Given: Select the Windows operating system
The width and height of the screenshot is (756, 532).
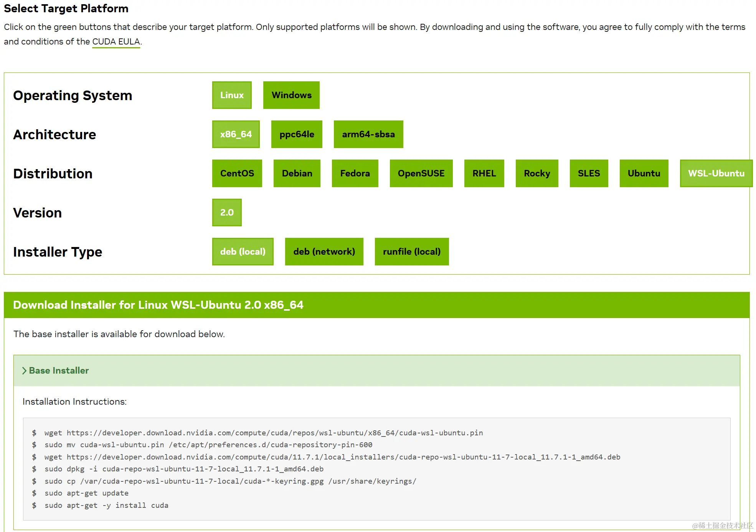Looking at the screenshot, I should (x=291, y=95).
